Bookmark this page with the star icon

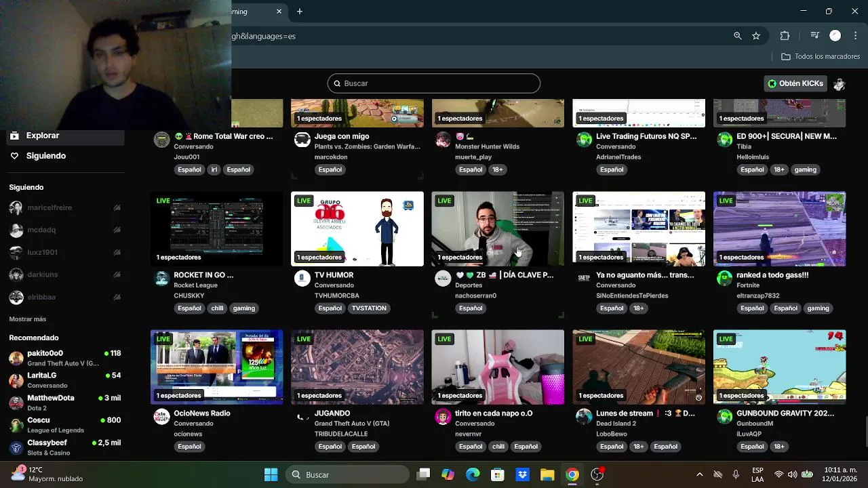tap(756, 36)
